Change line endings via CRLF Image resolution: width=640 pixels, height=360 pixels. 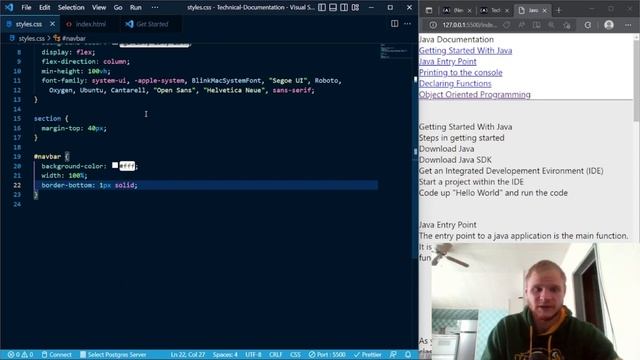276,355
